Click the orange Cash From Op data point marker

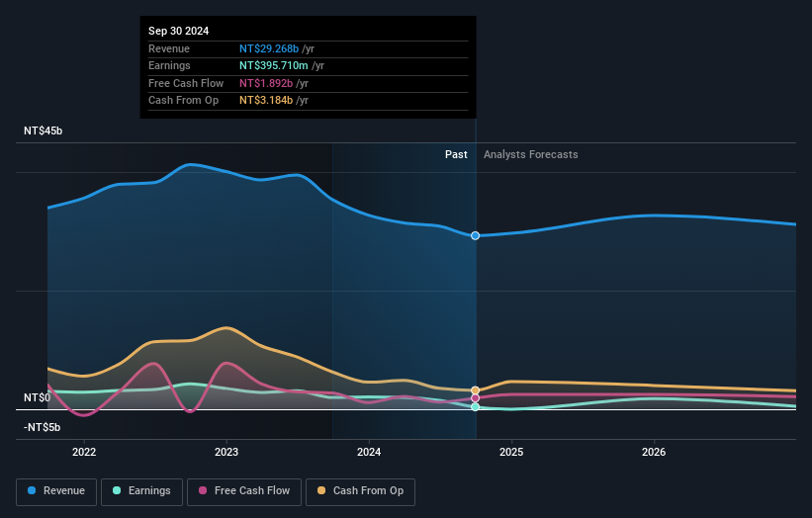(x=475, y=390)
